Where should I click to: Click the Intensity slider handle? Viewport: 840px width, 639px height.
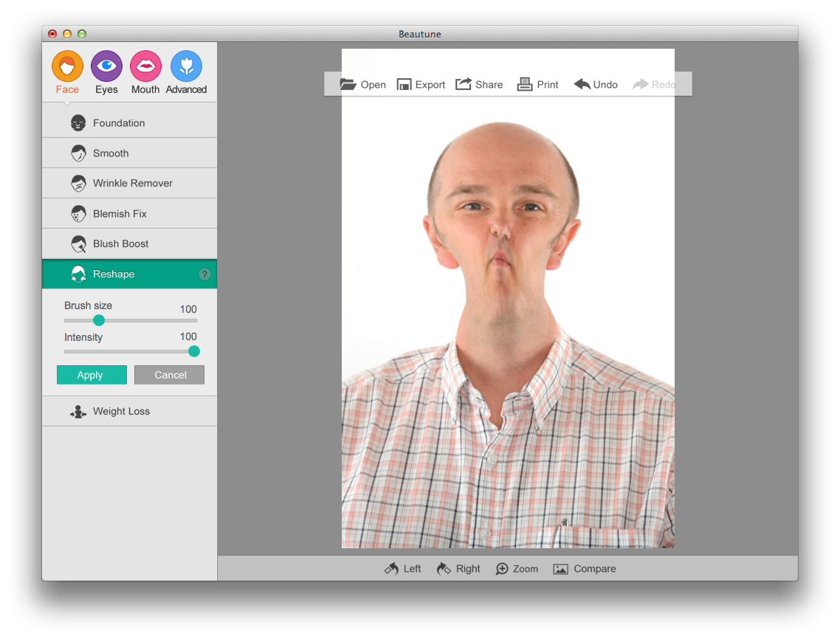tap(194, 351)
